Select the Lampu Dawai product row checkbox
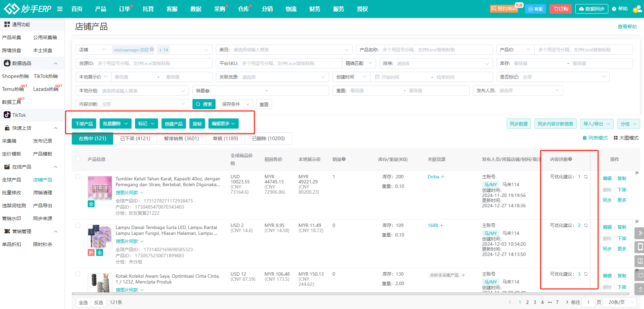Viewport: 644px width, 309px height. 78,225
